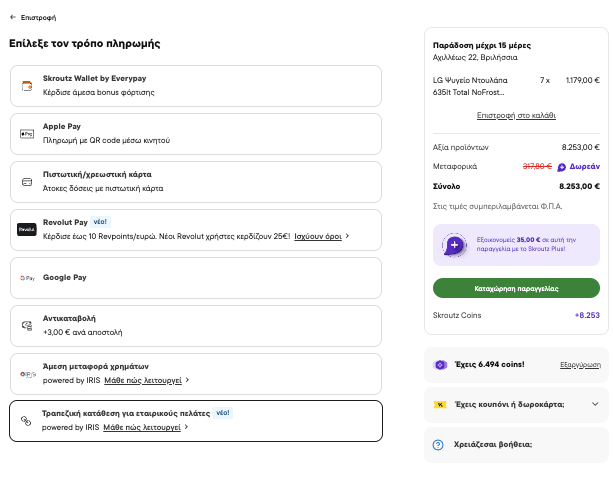
Task: Click the Skroutz Plus purple bubble icon
Action: pos(454,245)
